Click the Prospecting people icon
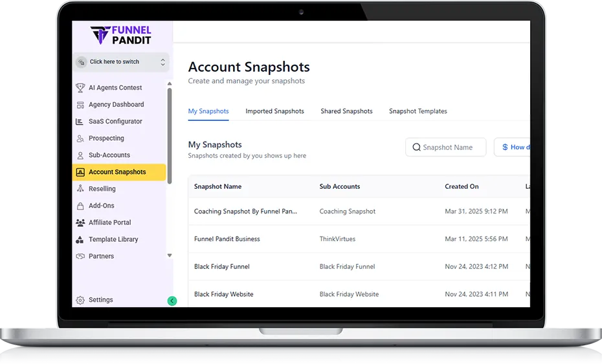602x364 pixels. (80, 138)
